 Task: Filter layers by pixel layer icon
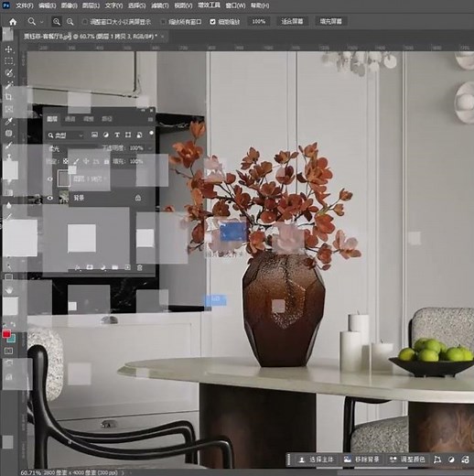(x=94, y=135)
